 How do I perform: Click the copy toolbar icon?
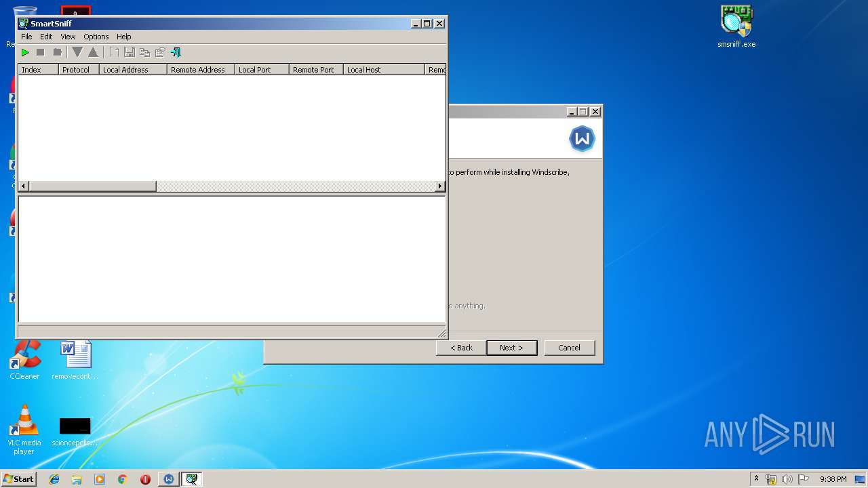[144, 52]
